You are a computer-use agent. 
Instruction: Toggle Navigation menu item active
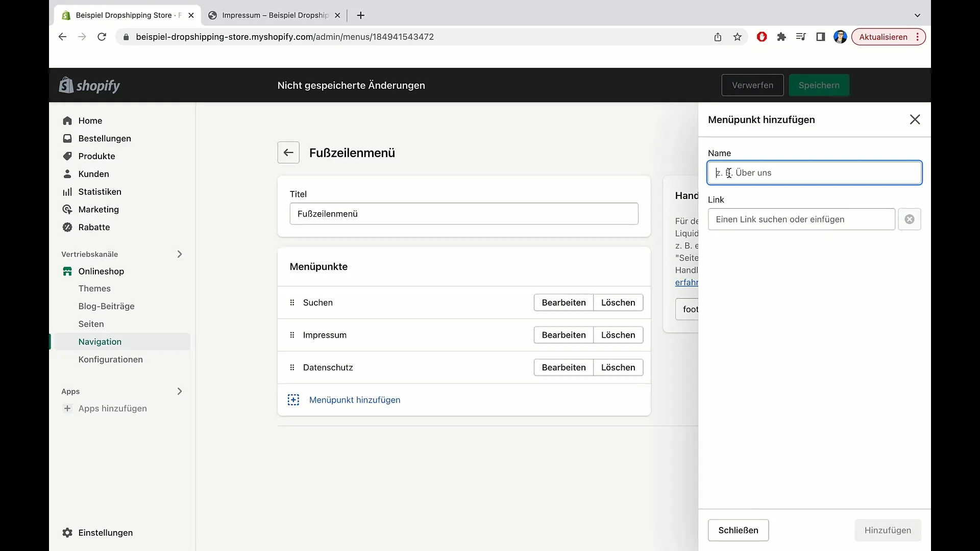pos(100,342)
